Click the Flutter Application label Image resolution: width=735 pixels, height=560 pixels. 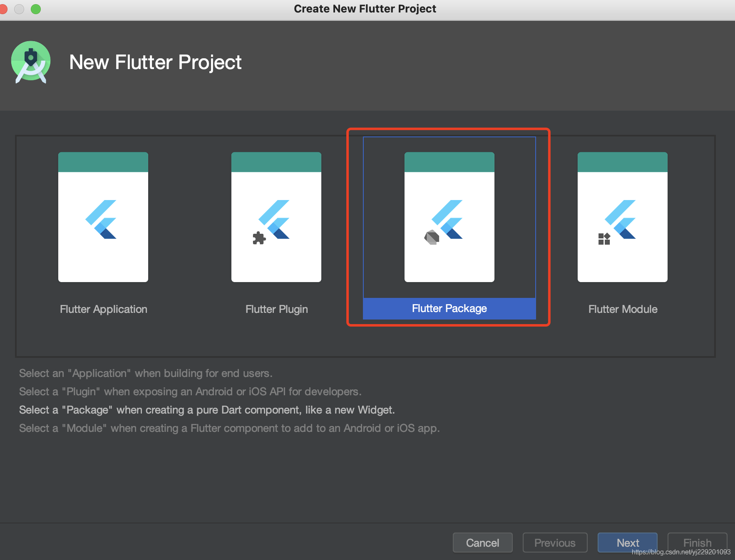point(104,309)
